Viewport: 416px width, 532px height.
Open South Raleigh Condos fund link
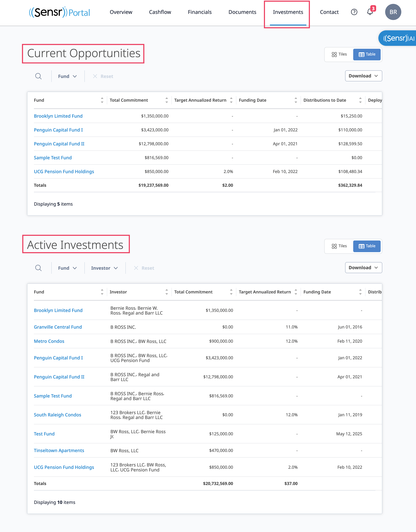(57, 415)
